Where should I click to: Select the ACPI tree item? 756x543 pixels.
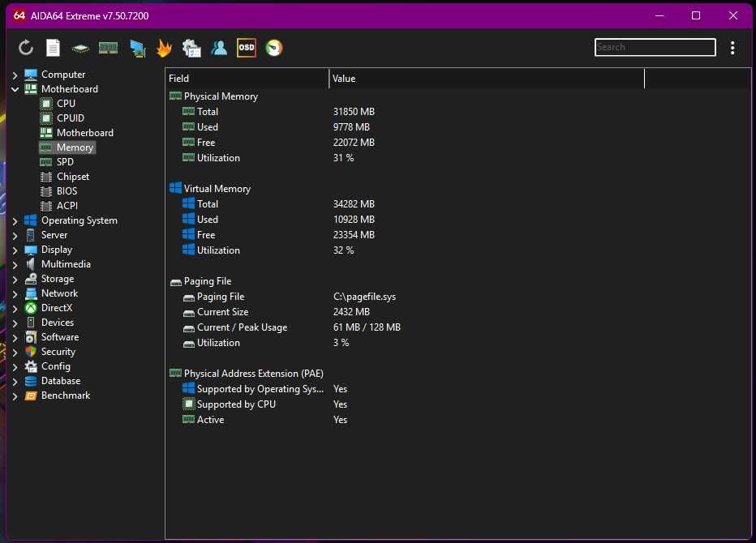pos(67,206)
